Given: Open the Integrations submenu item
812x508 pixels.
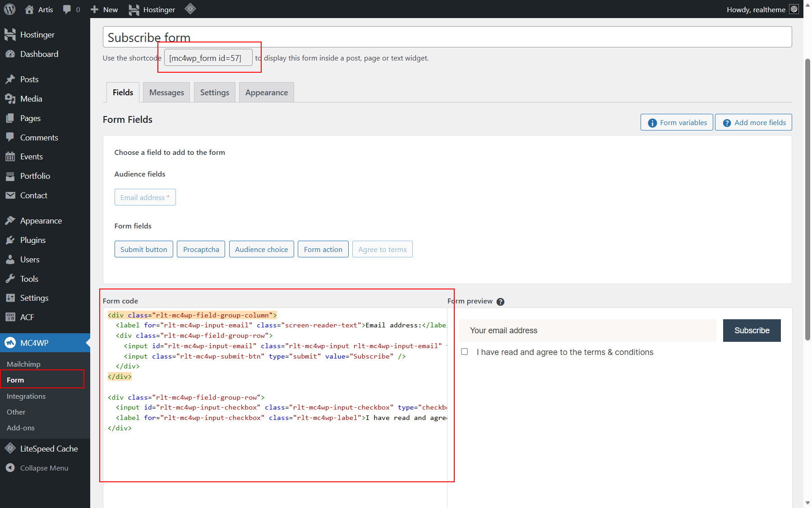Looking at the screenshot, I should [26, 396].
